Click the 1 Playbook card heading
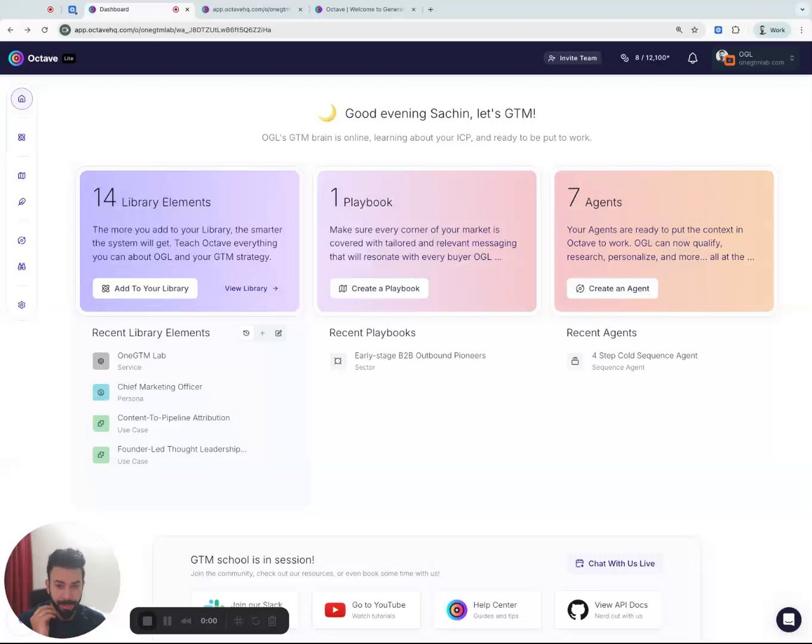This screenshot has width=812, height=644. pyautogui.click(x=361, y=199)
